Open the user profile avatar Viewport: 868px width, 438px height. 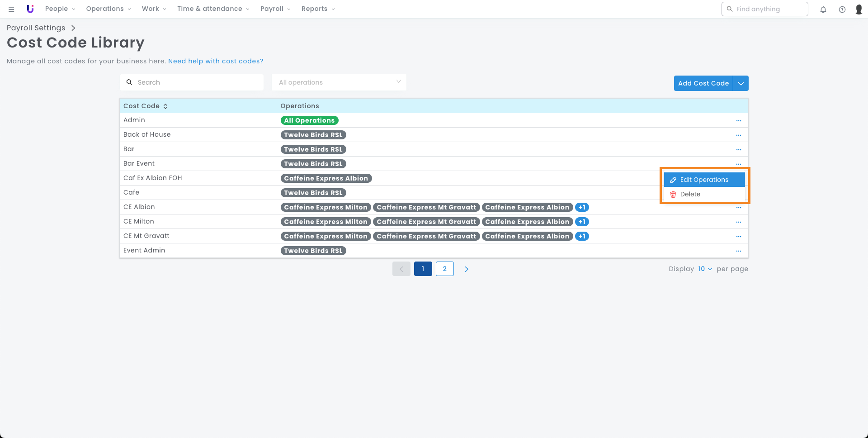859,10
